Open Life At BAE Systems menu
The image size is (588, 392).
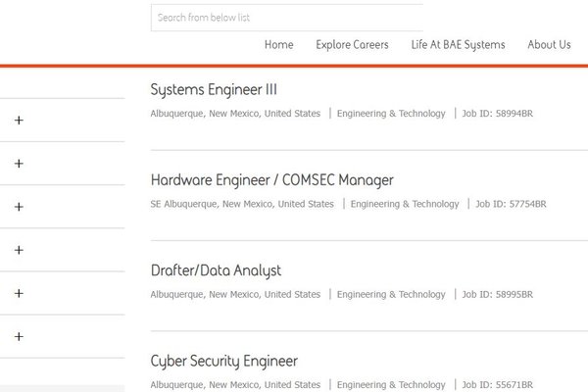click(458, 45)
